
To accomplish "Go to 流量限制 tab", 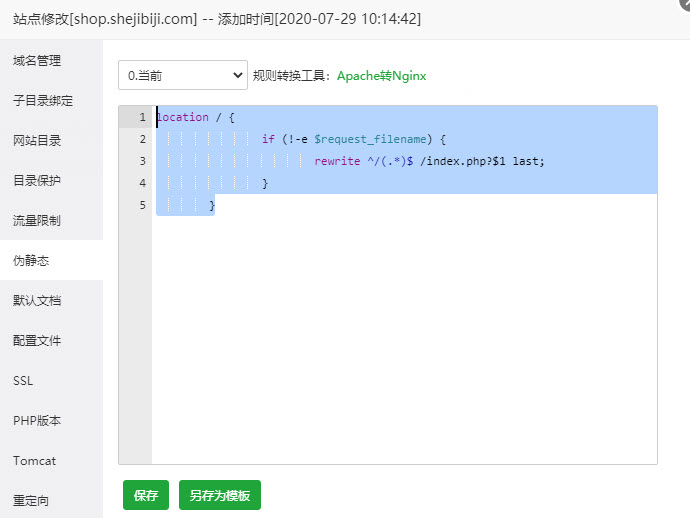I will 37,221.
